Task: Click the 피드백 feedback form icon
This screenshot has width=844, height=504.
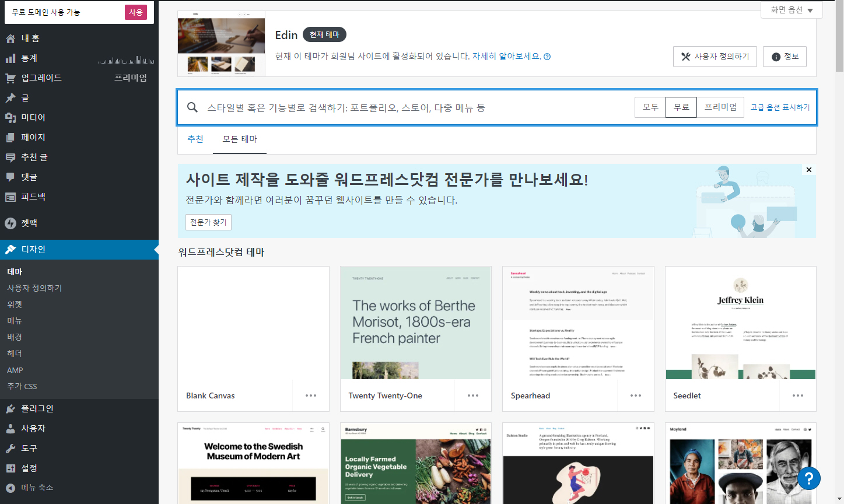Action: click(x=10, y=197)
